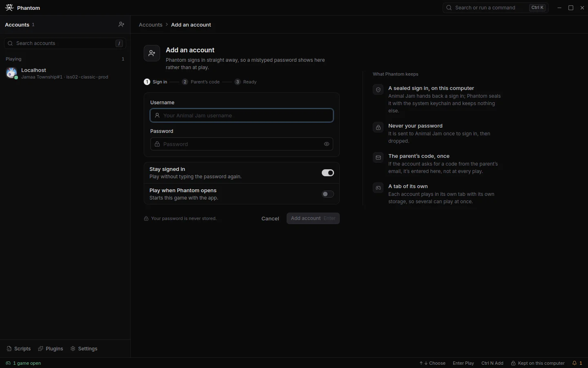Open Scripts from the sidebar footer
The width and height of the screenshot is (588, 368).
(x=19, y=349)
